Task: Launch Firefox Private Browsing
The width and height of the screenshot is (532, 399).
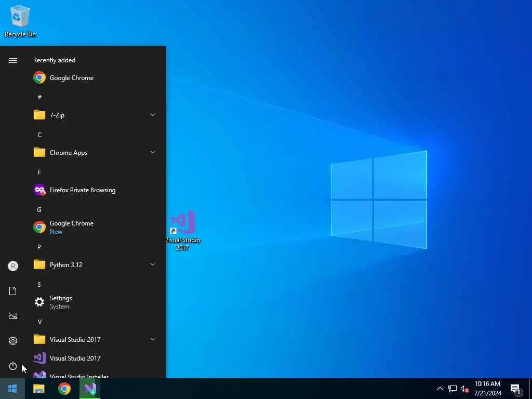Action: click(95, 190)
